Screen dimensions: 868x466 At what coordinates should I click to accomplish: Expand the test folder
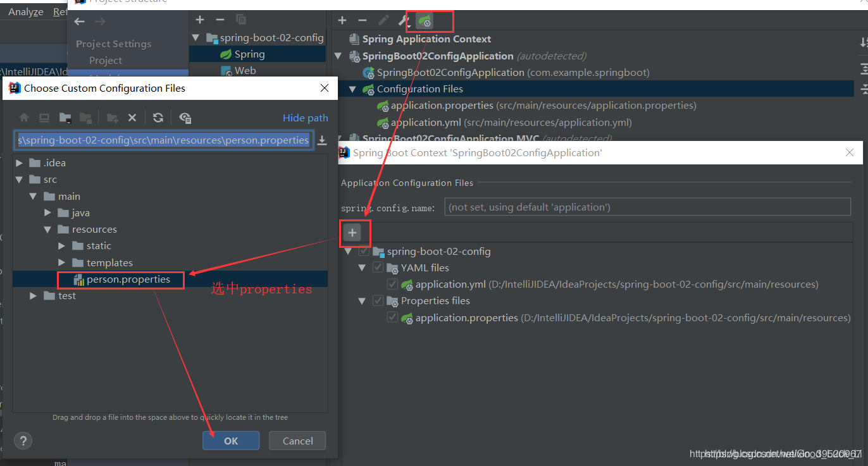click(33, 296)
